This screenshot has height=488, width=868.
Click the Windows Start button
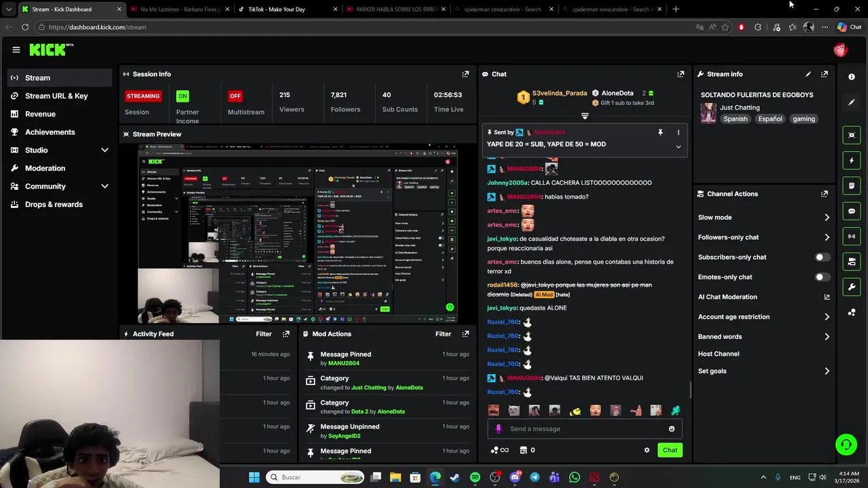[x=254, y=477]
